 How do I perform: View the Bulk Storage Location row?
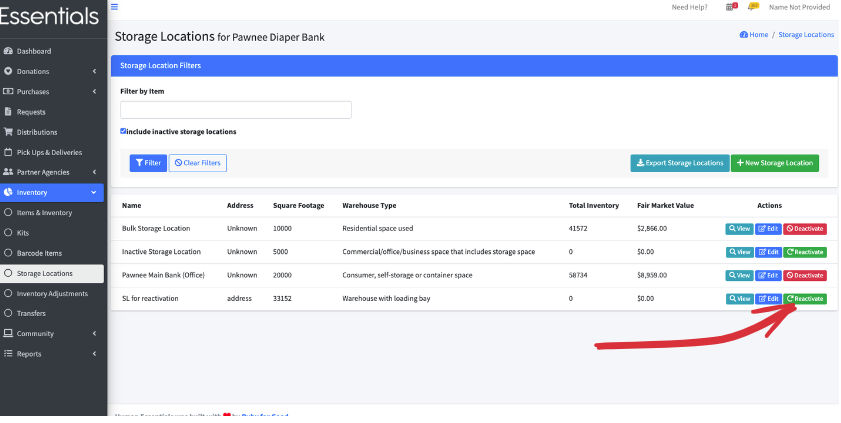pos(740,229)
